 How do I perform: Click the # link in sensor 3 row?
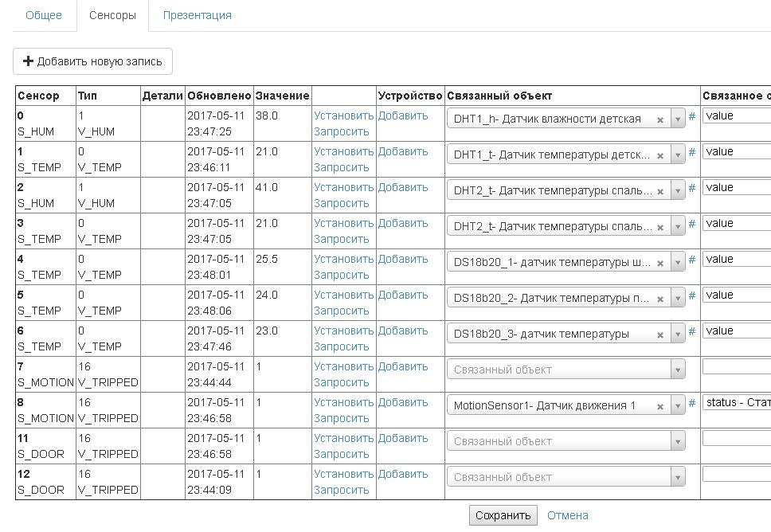tap(692, 224)
